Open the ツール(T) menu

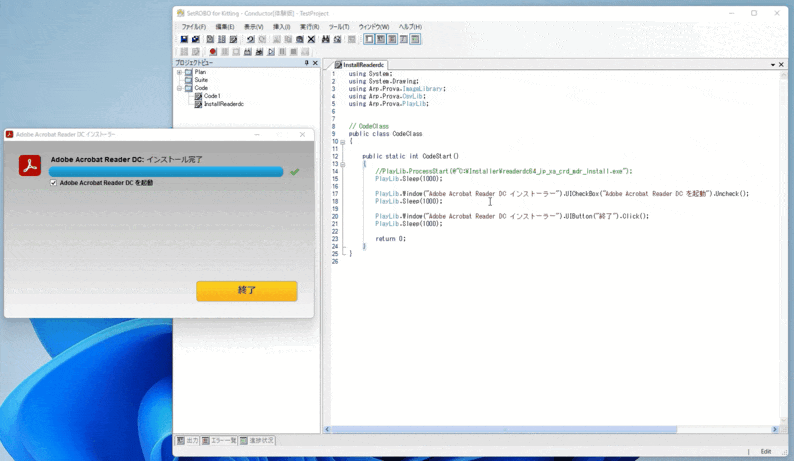point(339,26)
